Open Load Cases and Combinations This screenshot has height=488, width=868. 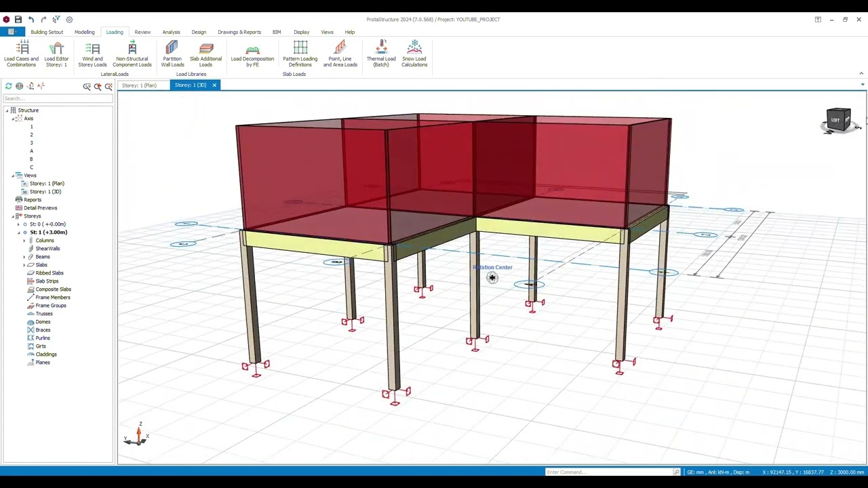point(21,54)
